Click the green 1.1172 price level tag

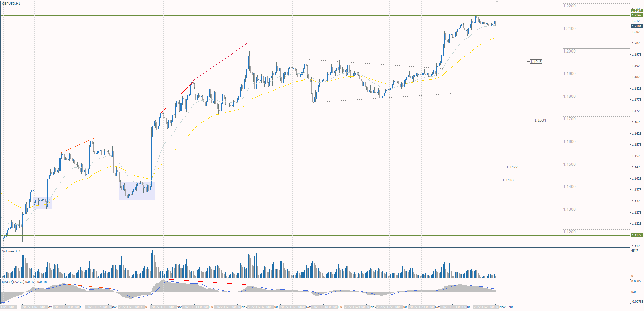(x=637, y=235)
